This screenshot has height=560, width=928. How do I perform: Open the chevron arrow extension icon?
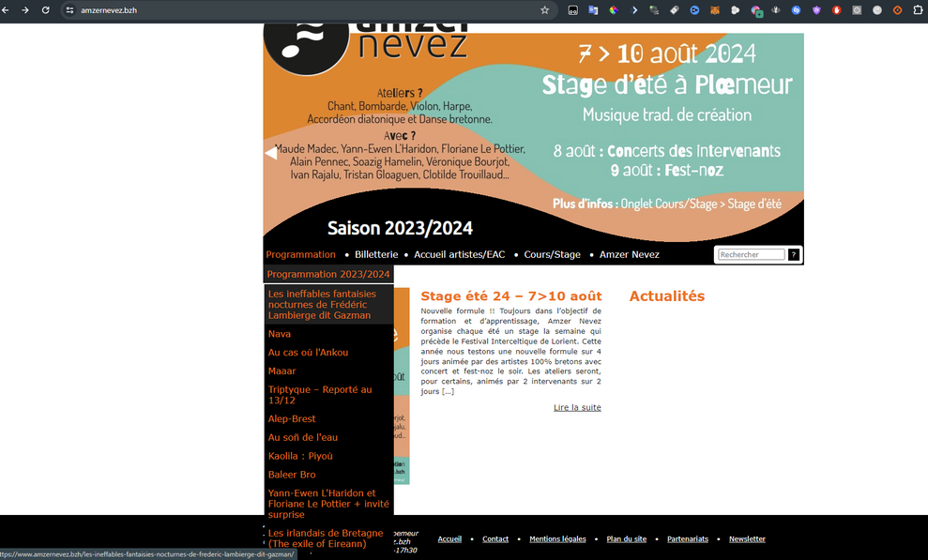pos(634,10)
